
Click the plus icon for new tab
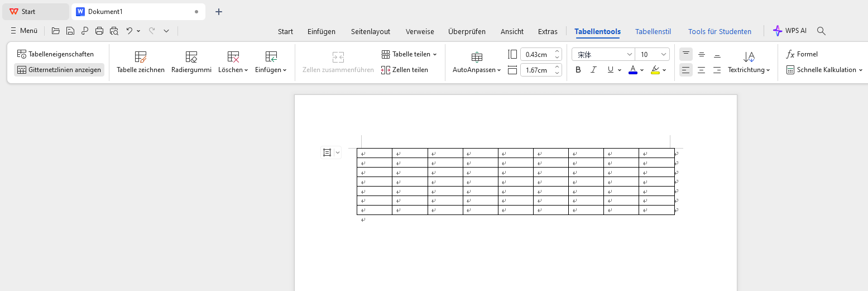point(219,11)
